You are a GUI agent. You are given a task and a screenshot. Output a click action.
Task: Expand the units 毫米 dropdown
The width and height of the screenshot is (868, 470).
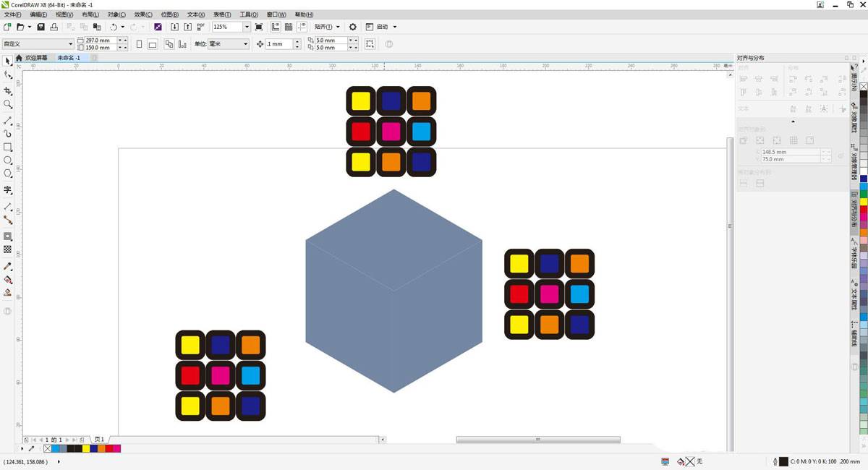245,44
